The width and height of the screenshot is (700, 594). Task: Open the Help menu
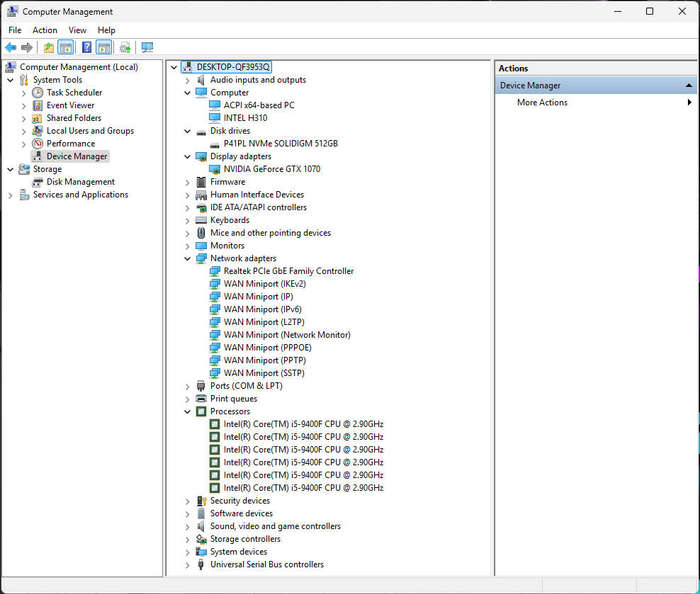[x=106, y=30]
